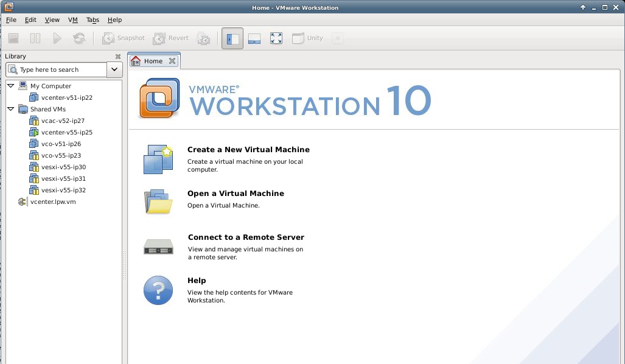Click the blue Help question mark icon
The width and height of the screenshot is (625, 364).
click(158, 290)
